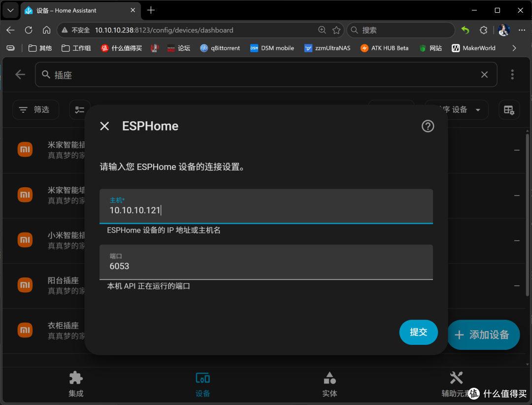This screenshot has width=532, height=405.
Task: Open the qBittorrent bookmark
Action: (x=220, y=48)
